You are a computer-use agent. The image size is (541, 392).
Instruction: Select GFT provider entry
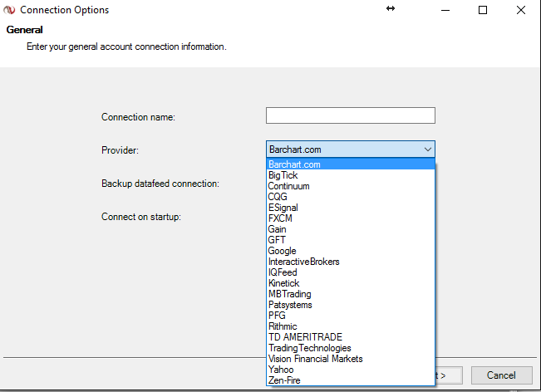coord(351,240)
